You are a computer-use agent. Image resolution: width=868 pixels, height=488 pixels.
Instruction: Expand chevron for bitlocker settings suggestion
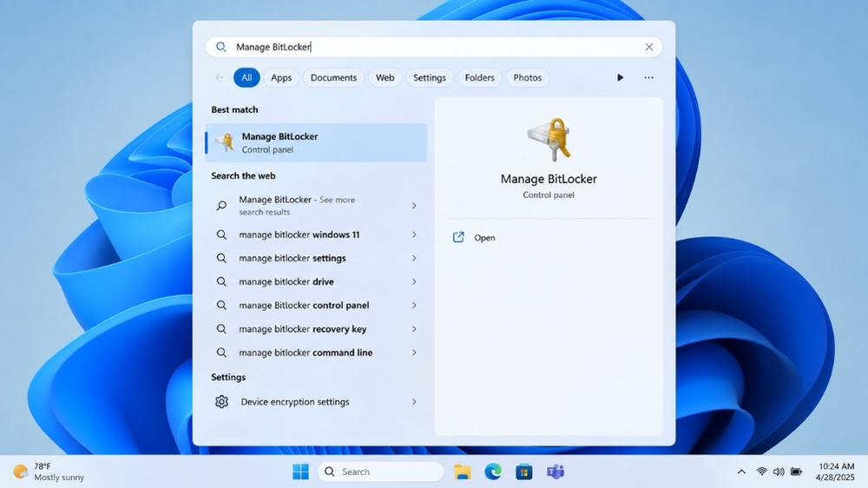pyautogui.click(x=414, y=258)
